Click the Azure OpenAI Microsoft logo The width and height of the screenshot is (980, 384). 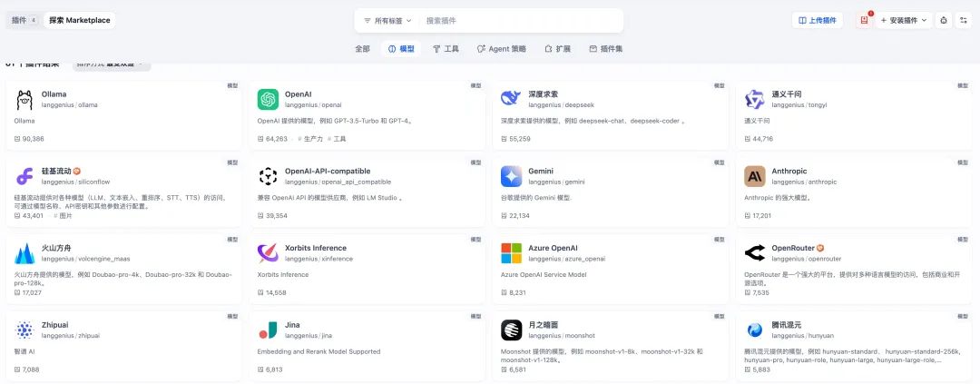(x=511, y=253)
